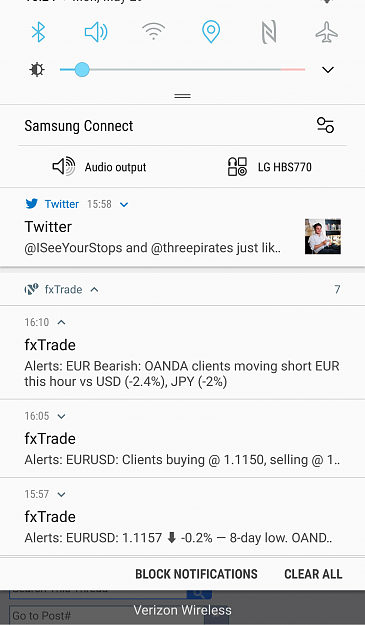Screen dimensions: 365x625
Task: Collapse the fxTrade notification group
Action: pos(94,289)
